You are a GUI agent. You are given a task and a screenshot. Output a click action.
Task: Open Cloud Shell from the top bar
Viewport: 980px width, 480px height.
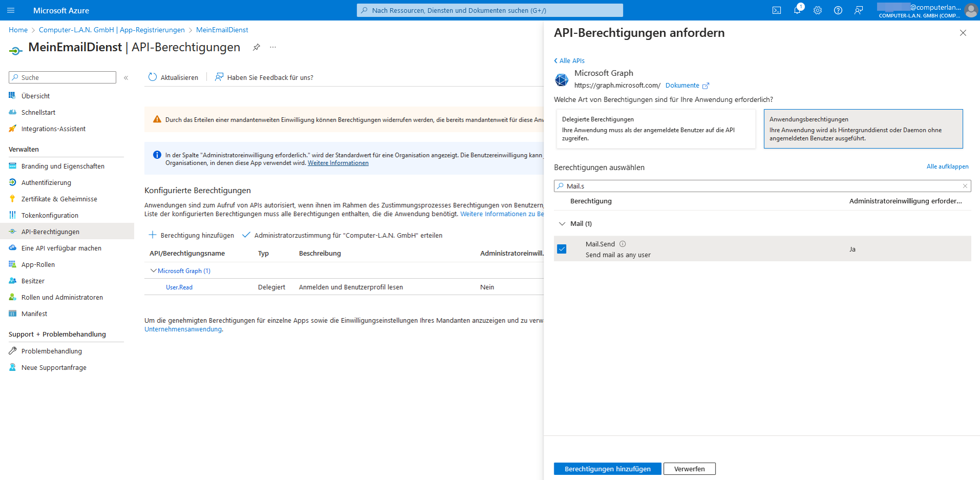[x=777, y=10]
